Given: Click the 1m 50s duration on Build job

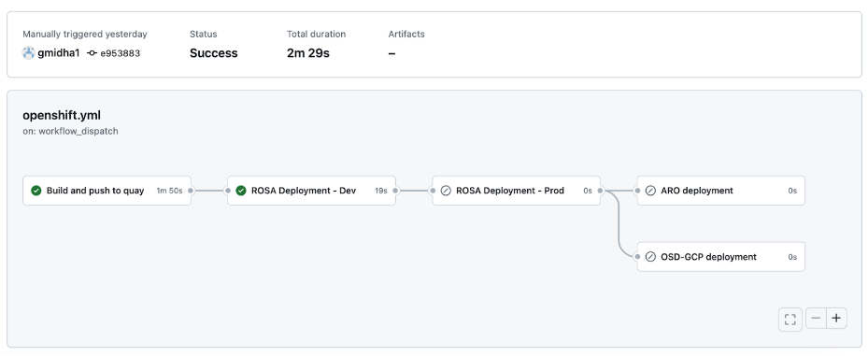Looking at the screenshot, I should [169, 191].
